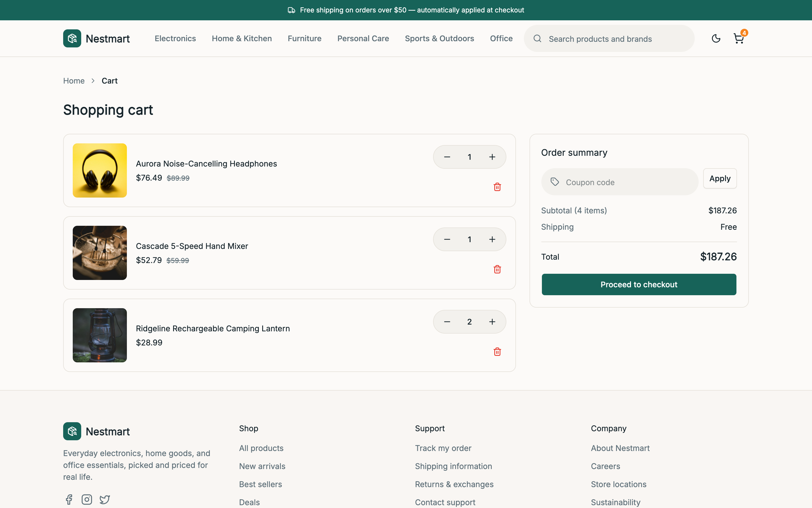Open Track my order link
Image resolution: width=812 pixels, height=508 pixels.
coord(443,448)
